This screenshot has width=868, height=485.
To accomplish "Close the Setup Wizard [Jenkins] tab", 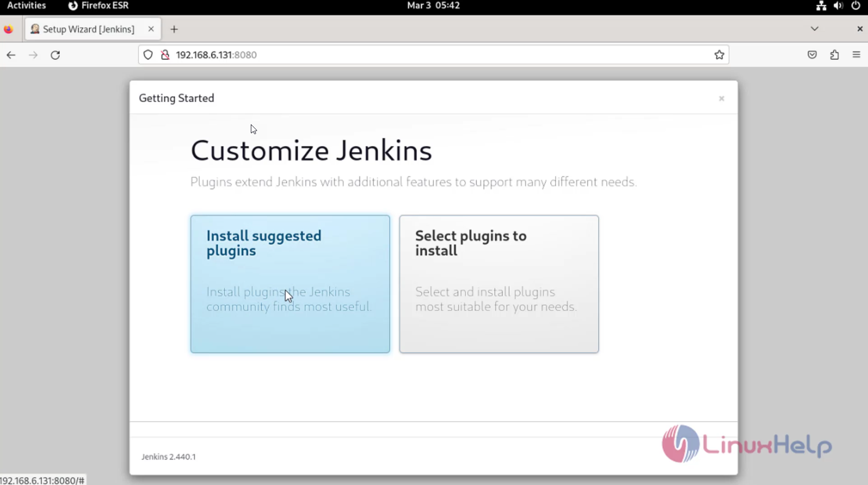I will (x=151, y=29).
